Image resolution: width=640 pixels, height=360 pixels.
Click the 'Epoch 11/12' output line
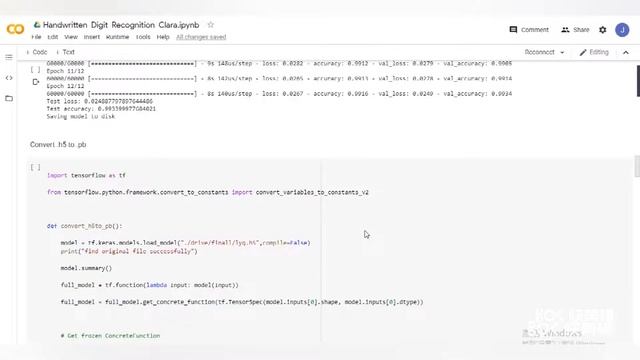point(65,71)
